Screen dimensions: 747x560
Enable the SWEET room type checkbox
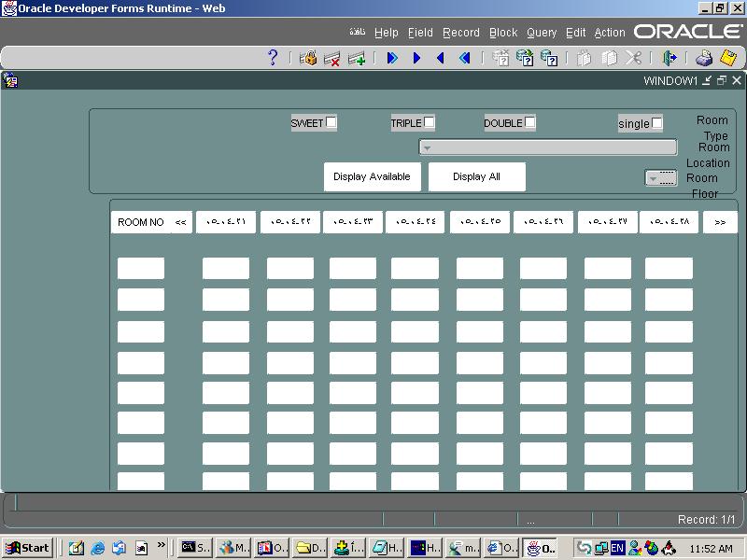[x=331, y=122]
